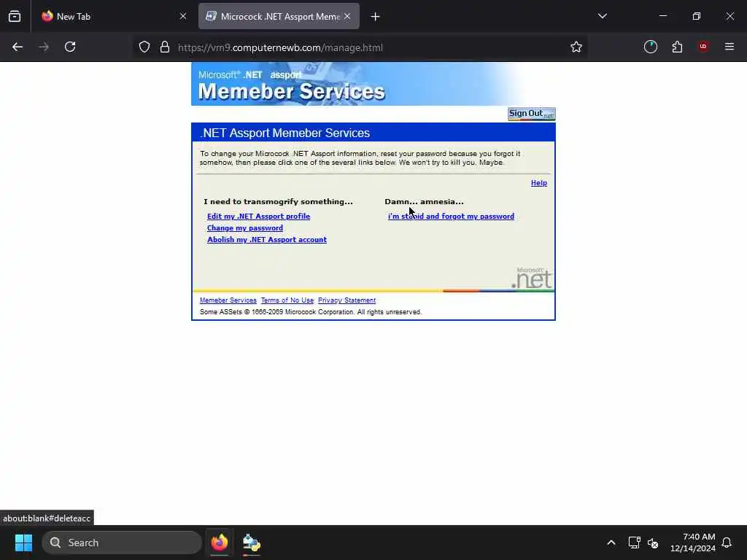The height and width of the screenshot is (560, 747).
Task: Click the muted volume tray icon
Action: coord(653,542)
